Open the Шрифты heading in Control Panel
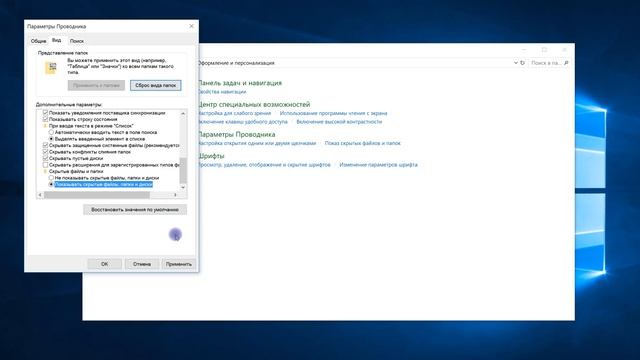640x360 pixels. click(211, 156)
